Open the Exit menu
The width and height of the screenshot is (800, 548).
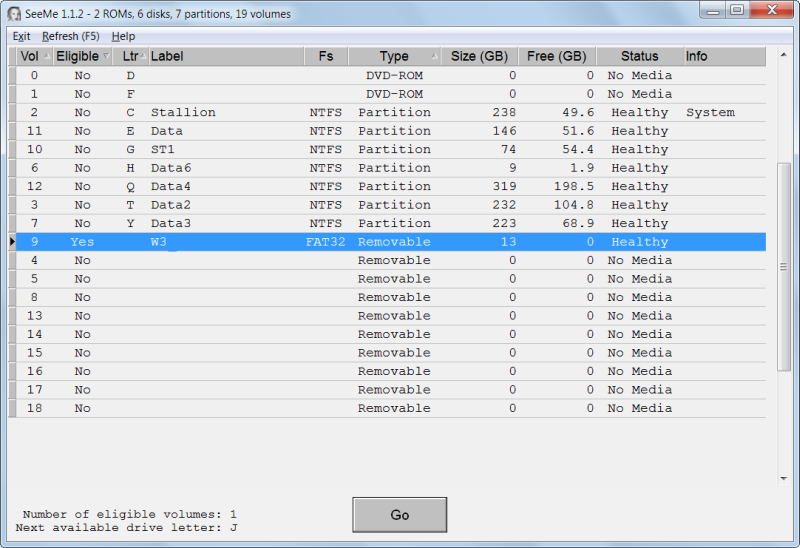tap(21, 36)
